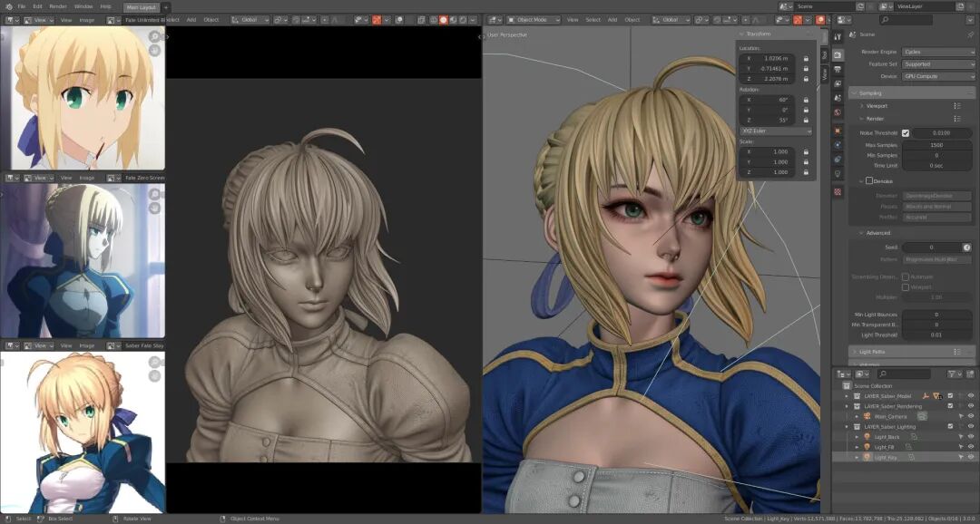This screenshot has height=524, width=980.
Task: Click the outliner search field
Action: tap(903, 374)
